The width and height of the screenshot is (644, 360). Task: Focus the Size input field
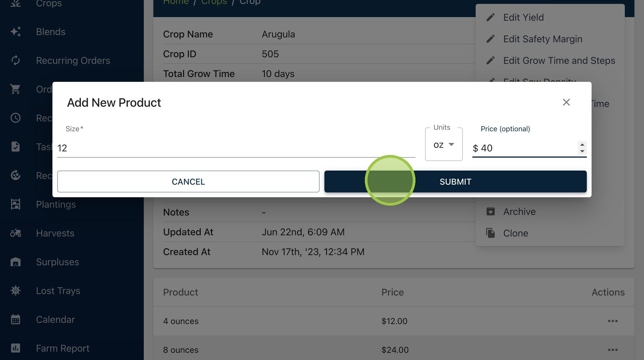236,148
